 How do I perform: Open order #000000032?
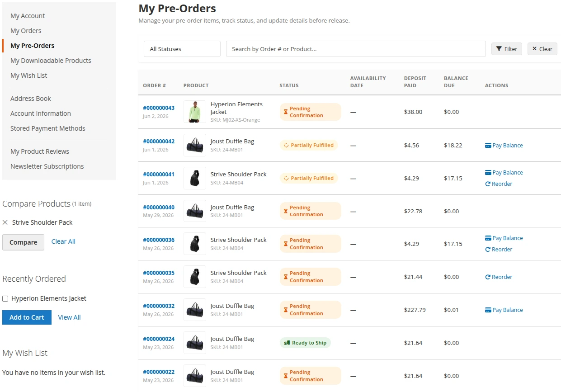coord(159,306)
